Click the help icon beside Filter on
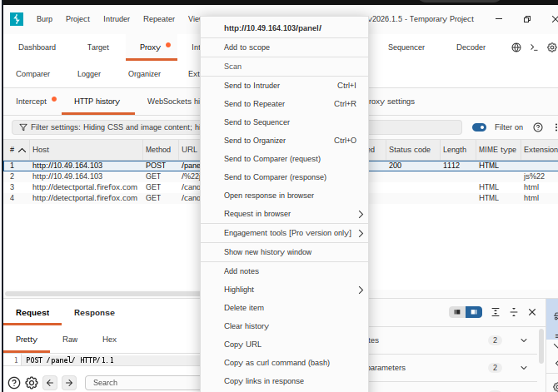 538,127
